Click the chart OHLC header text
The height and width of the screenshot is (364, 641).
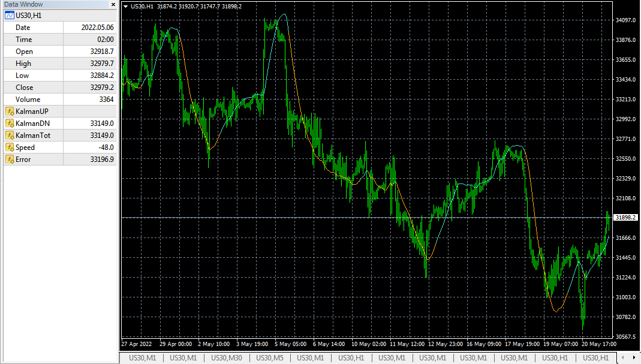(x=186, y=7)
